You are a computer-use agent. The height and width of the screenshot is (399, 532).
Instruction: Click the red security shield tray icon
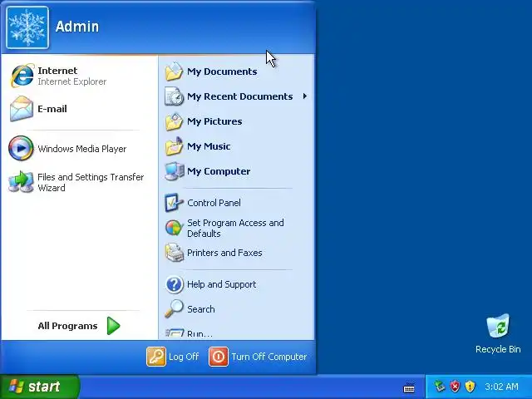tap(455, 387)
